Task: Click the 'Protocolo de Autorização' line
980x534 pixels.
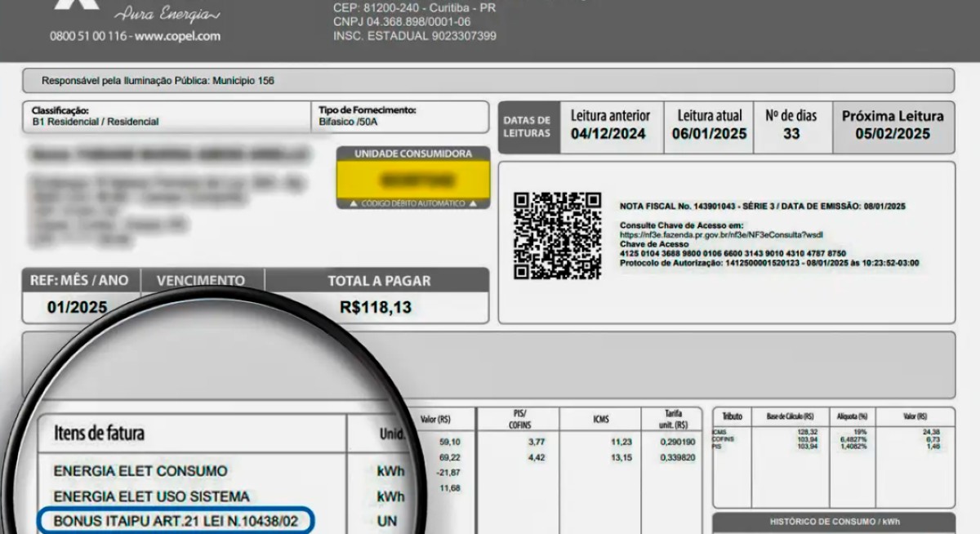Action: click(x=769, y=263)
